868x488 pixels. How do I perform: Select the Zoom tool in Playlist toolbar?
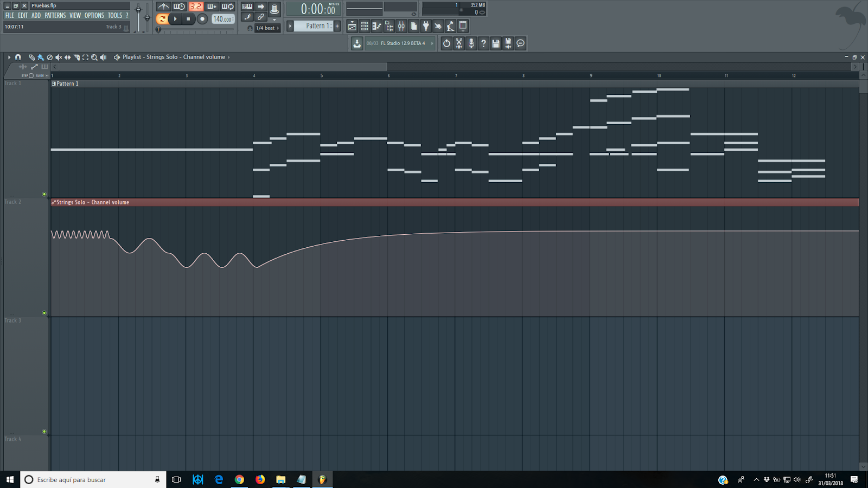(x=94, y=57)
